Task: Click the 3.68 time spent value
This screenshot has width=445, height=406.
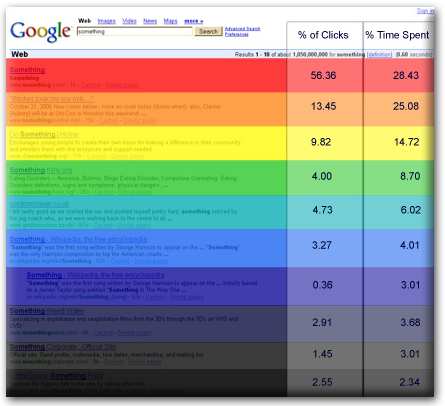Action: (x=410, y=323)
